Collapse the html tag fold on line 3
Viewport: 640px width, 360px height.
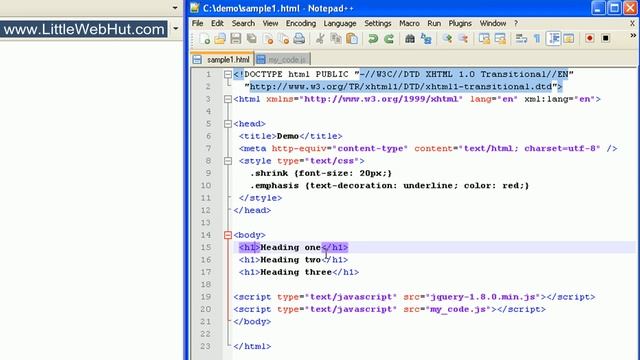228,99
